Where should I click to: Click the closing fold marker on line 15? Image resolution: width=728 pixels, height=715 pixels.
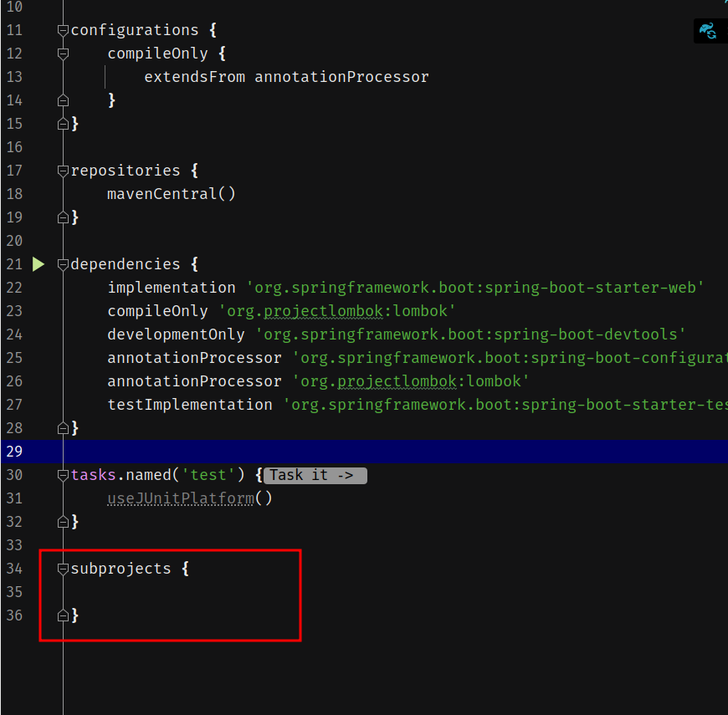coord(63,124)
